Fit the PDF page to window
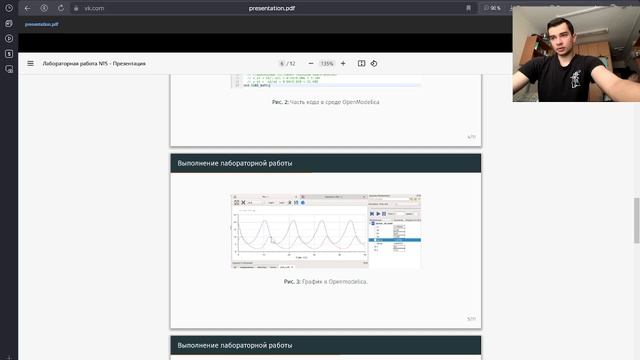The height and width of the screenshot is (360, 640). (x=361, y=64)
